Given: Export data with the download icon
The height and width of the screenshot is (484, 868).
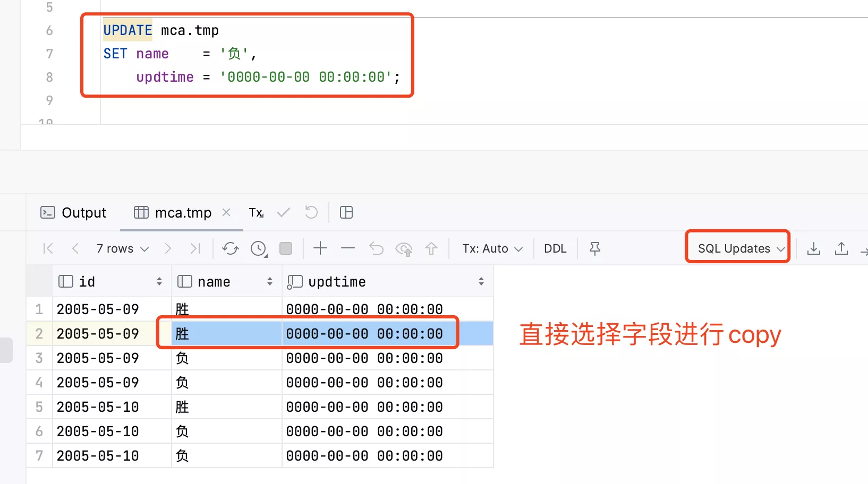Looking at the screenshot, I should (x=814, y=248).
